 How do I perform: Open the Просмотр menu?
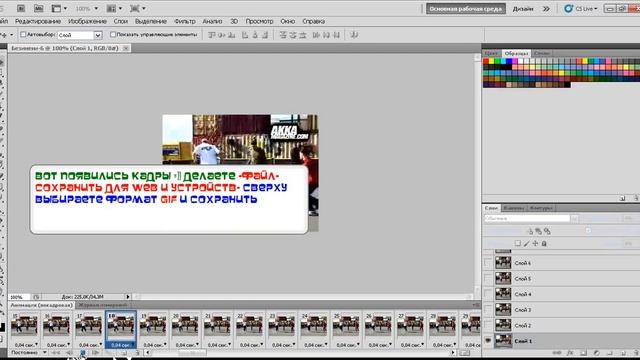(x=259, y=21)
